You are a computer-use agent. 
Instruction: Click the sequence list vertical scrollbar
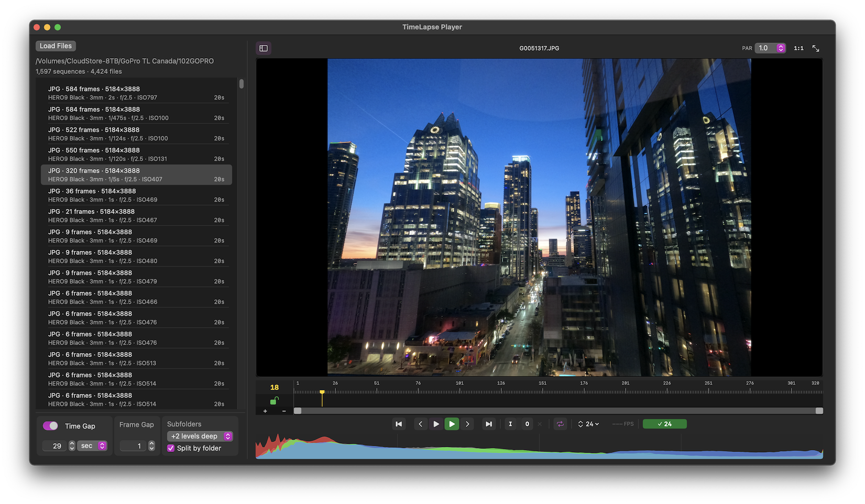pyautogui.click(x=242, y=84)
